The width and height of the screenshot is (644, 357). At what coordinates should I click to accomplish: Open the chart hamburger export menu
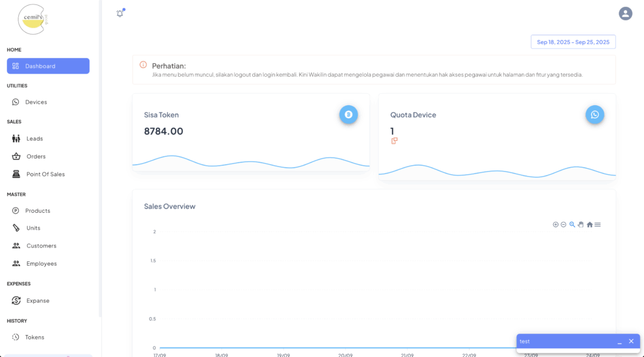tap(597, 225)
